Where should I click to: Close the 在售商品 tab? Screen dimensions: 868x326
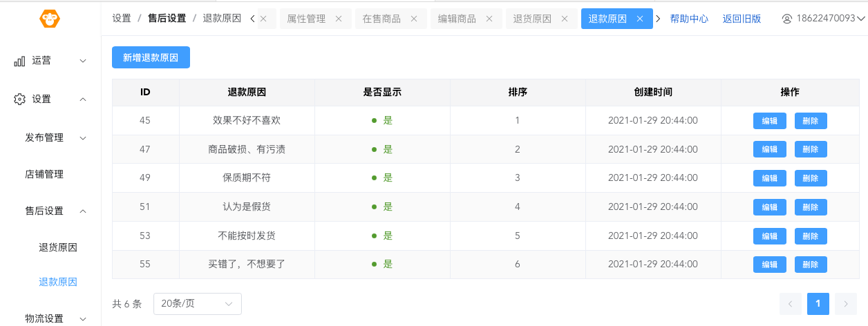414,19
